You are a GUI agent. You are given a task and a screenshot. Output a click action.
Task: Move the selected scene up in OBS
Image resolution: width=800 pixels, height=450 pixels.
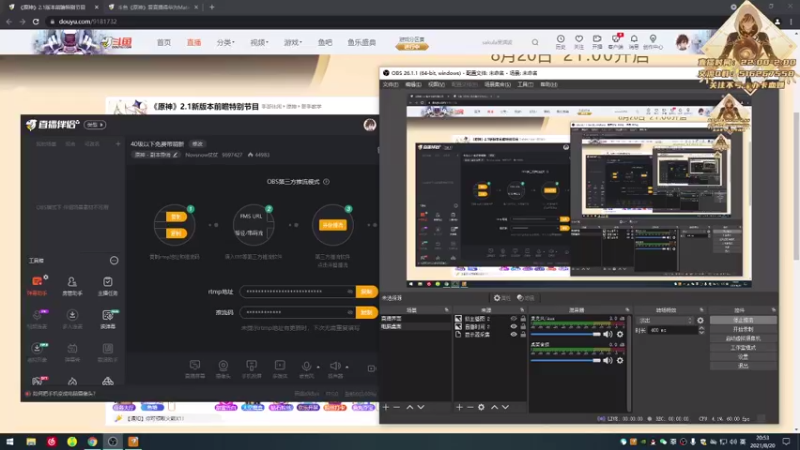pyautogui.click(x=410, y=407)
